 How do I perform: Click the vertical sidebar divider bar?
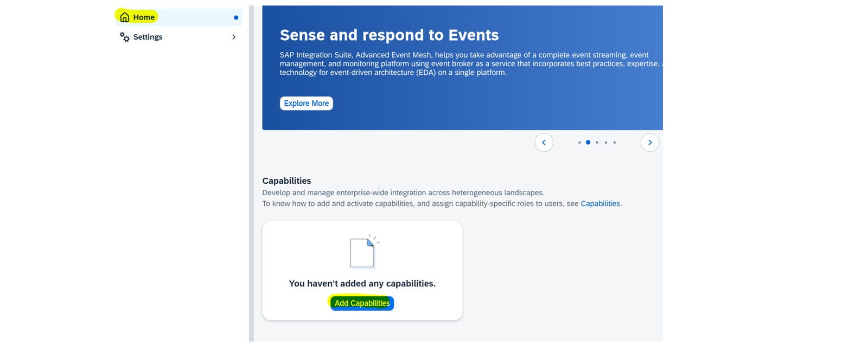coord(251,173)
